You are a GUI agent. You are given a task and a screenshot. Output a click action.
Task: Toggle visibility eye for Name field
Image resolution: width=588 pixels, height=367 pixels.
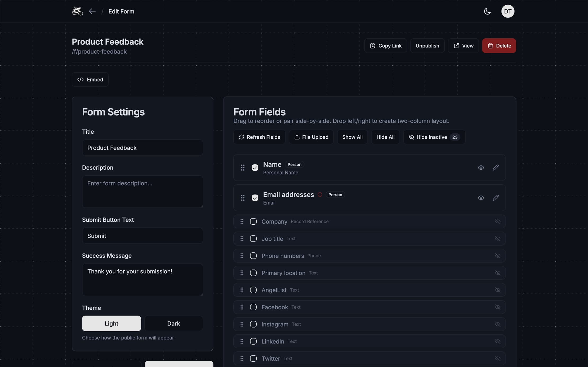pyautogui.click(x=481, y=168)
